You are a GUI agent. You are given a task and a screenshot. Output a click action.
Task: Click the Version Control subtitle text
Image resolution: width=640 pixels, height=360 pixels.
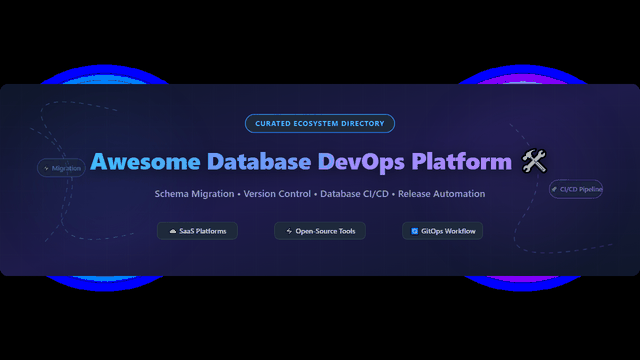point(277,194)
